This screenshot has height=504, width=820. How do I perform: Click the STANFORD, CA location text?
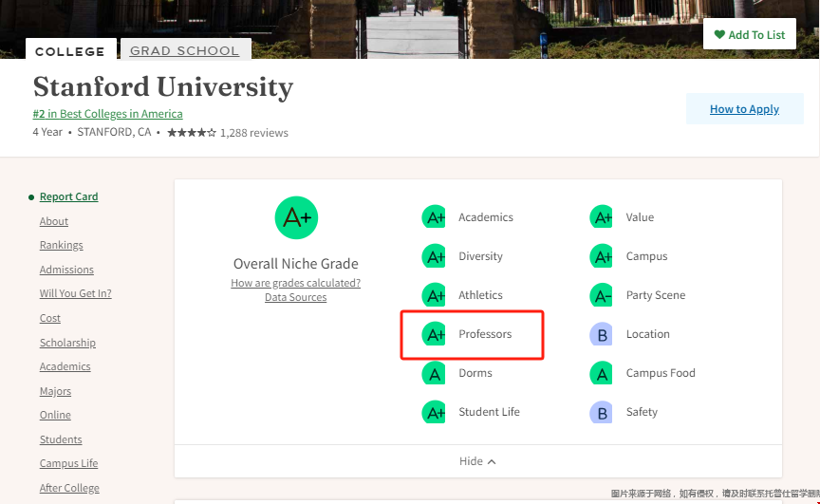(x=114, y=132)
